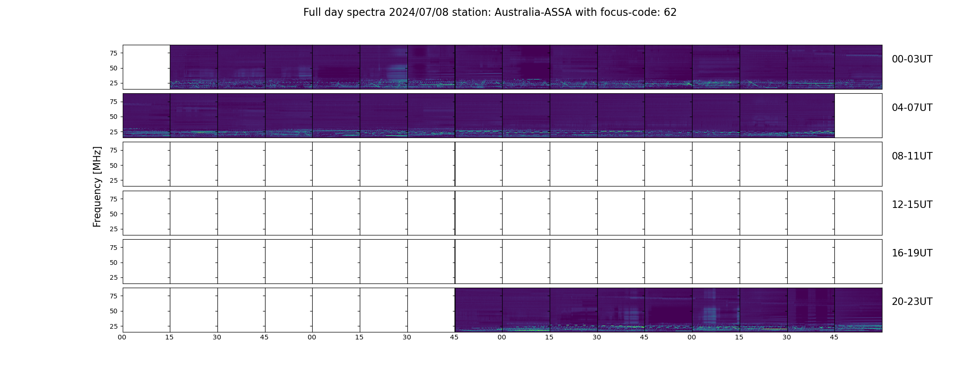Click the empty last panel in 16-19UT row
This screenshot has width=980, height=373.
858,262
